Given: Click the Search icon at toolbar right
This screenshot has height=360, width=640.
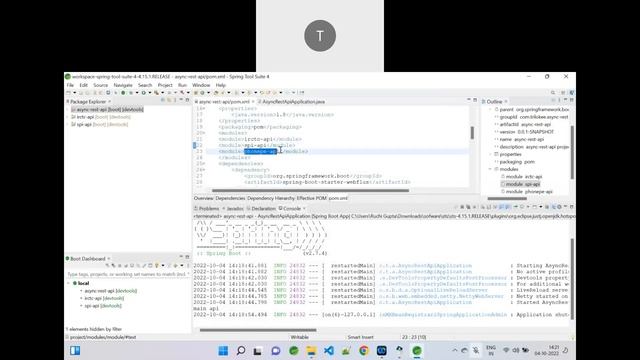Looking at the screenshot, I should tap(553, 93).
